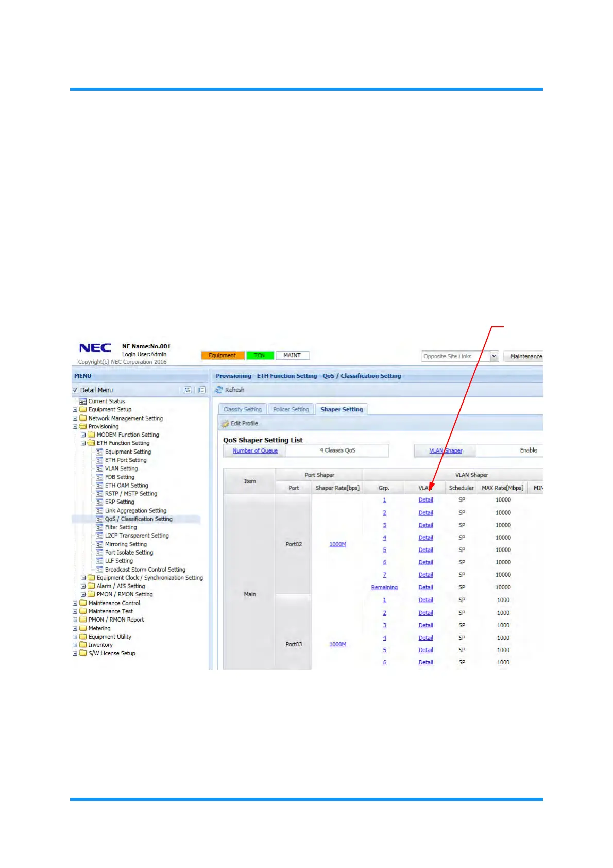Click the Equipment Setting page icon
The width and height of the screenshot is (613, 868).
(x=99, y=452)
